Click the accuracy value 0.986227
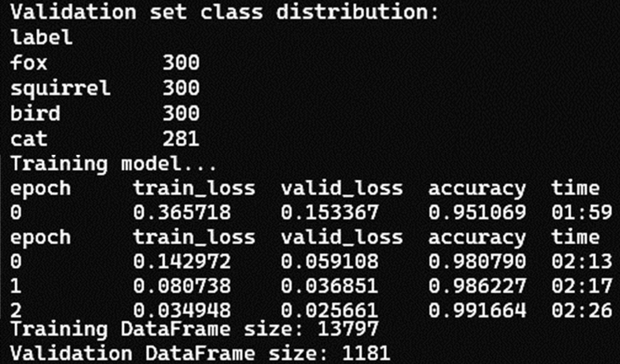This screenshot has width=620, height=364. click(477, 286)
